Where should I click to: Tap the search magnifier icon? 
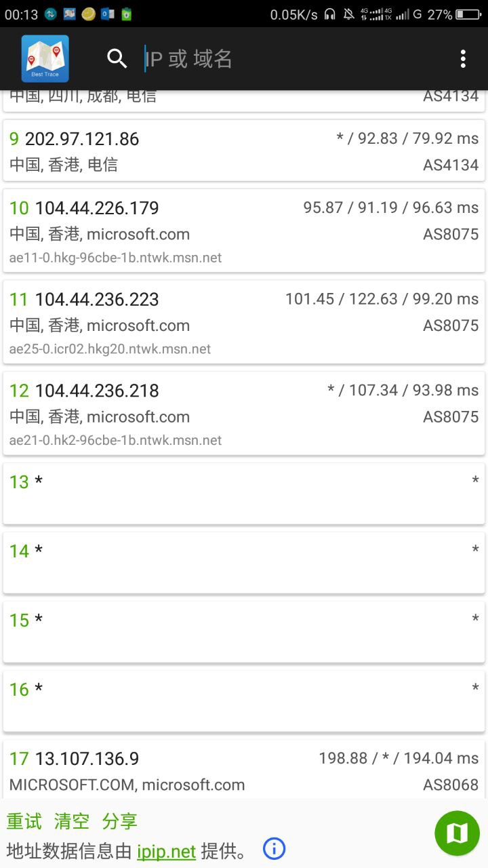(x=117, y=59)
